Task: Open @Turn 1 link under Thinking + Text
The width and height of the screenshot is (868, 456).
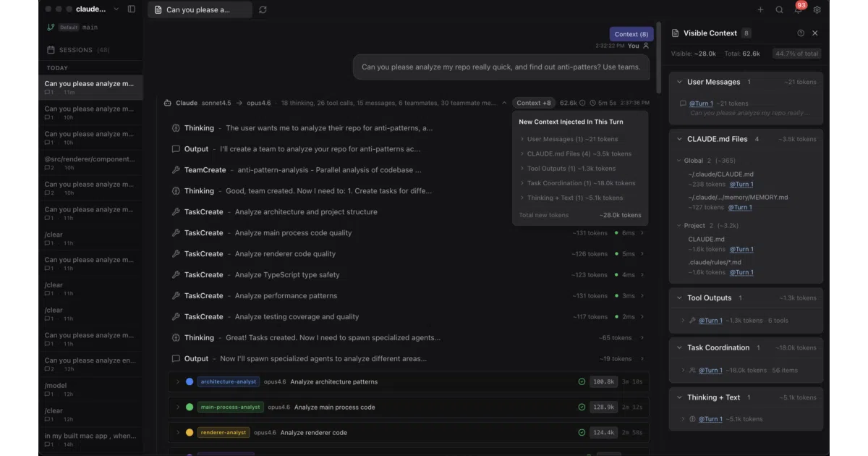Action: point(710,419)
